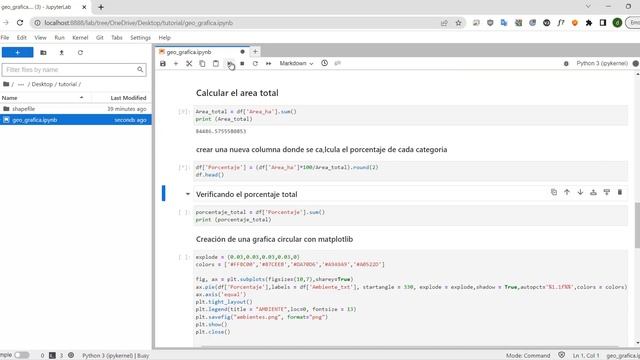Click the Area_total code cell
Screen dimensions: 640x360
click(x=411, y=115)
